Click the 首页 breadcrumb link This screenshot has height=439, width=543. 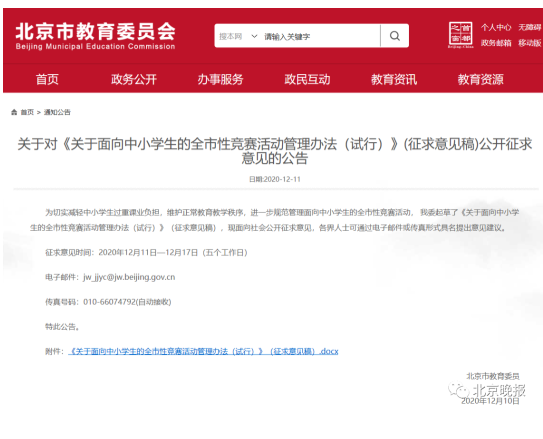click(27, 112)
